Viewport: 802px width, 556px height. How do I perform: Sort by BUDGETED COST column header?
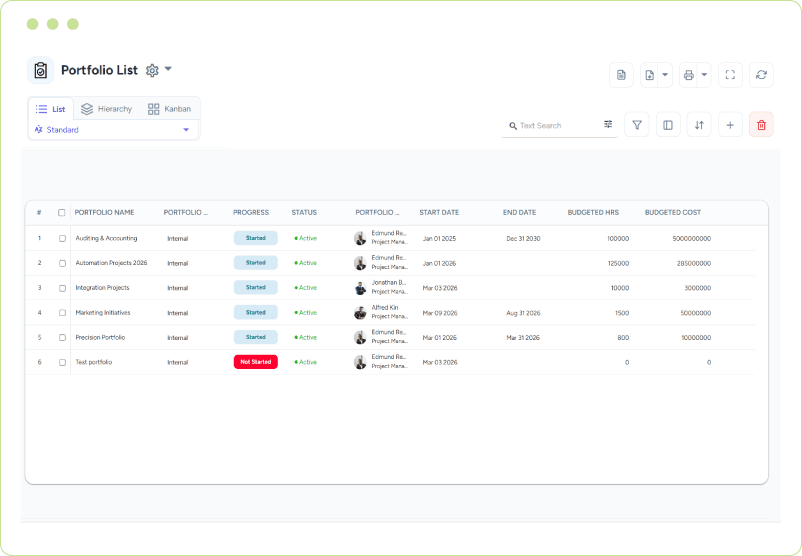pyautogui.click(x=673, y=212)
